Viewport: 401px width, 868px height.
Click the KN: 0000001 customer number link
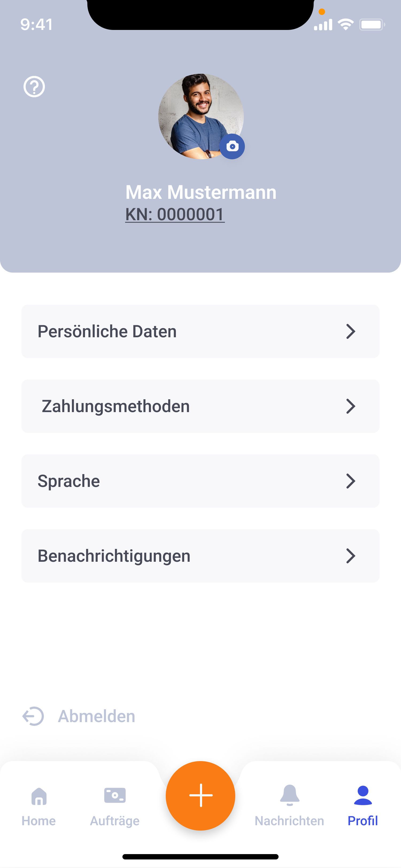point(175,214)
